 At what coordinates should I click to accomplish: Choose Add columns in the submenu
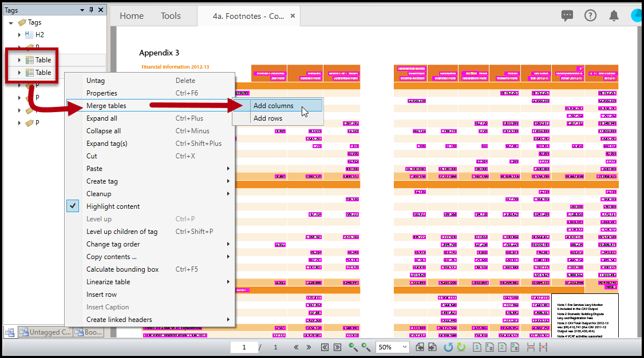coord(277,105)
